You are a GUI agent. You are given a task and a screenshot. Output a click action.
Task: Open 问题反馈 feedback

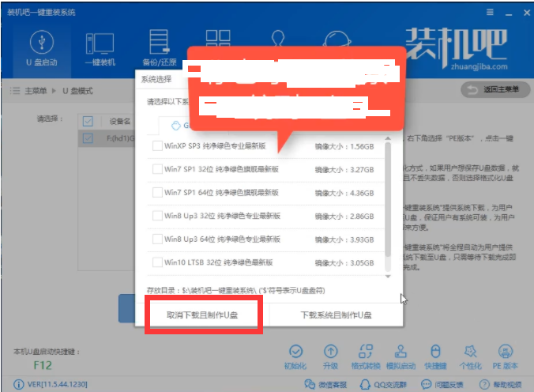pyautogui.click(x=442, y=385)
